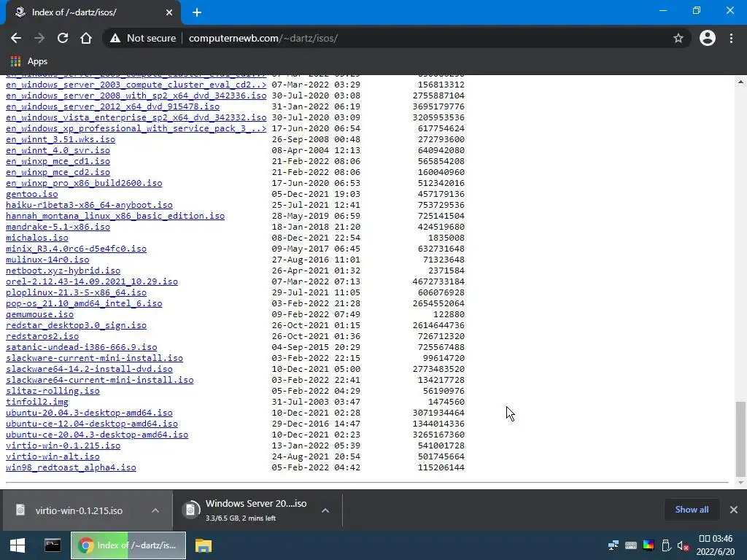Click the win98_redtoast_alpha4.iso link
Screen dimensions: 747x560
71,467
